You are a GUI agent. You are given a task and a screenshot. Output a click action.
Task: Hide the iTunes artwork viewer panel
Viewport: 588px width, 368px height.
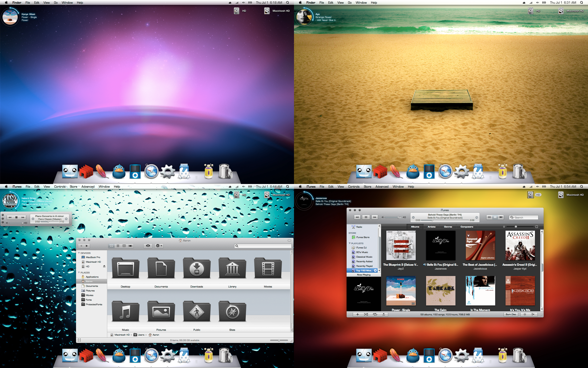[384, 314]
